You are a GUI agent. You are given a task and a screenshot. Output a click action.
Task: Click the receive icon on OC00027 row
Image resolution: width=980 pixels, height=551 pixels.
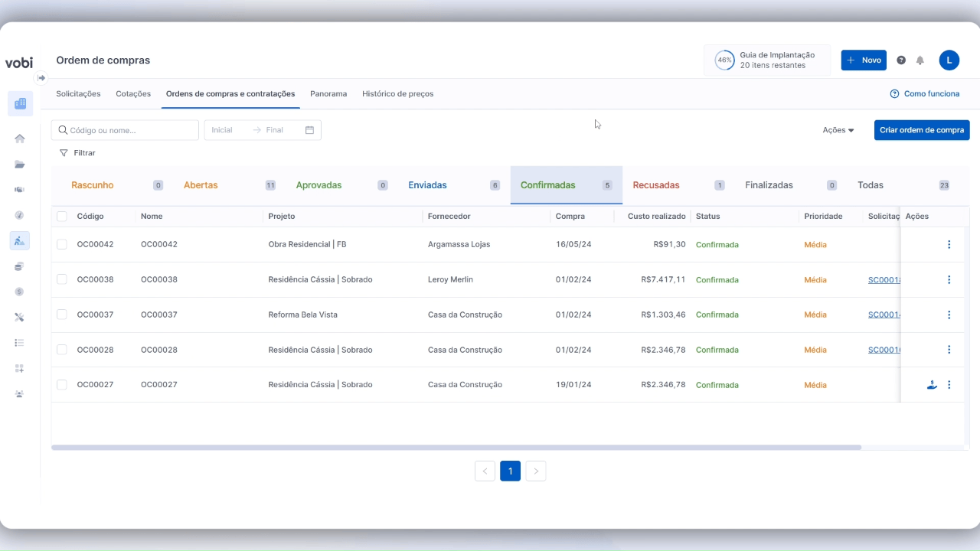932,385
